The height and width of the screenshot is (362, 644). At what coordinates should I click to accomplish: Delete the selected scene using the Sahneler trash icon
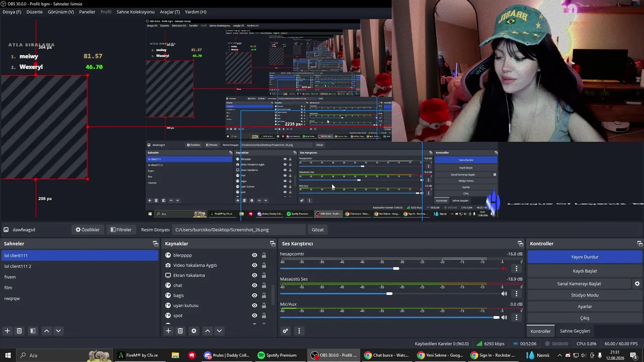pos(19,331)
